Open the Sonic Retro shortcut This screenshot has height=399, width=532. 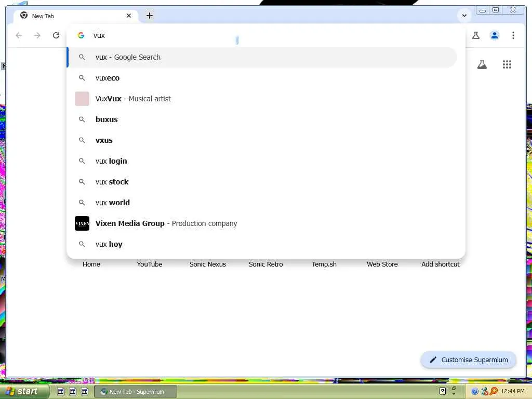[x=265, y=264]
